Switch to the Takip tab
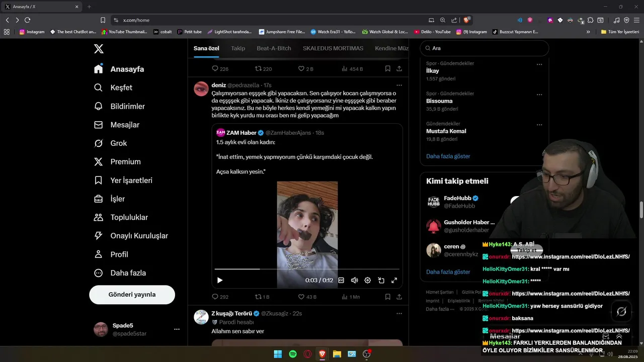Viewport: 644px width, 362px height. click(238, 48)
